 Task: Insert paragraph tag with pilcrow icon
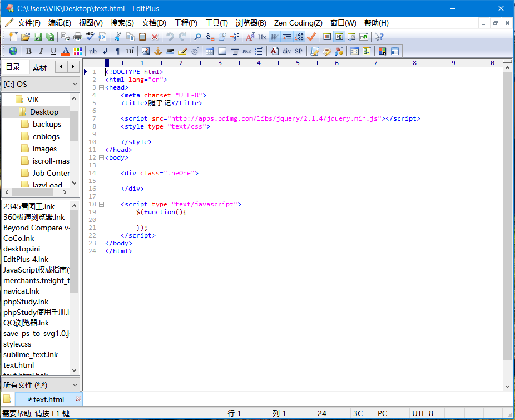point(117,51)
